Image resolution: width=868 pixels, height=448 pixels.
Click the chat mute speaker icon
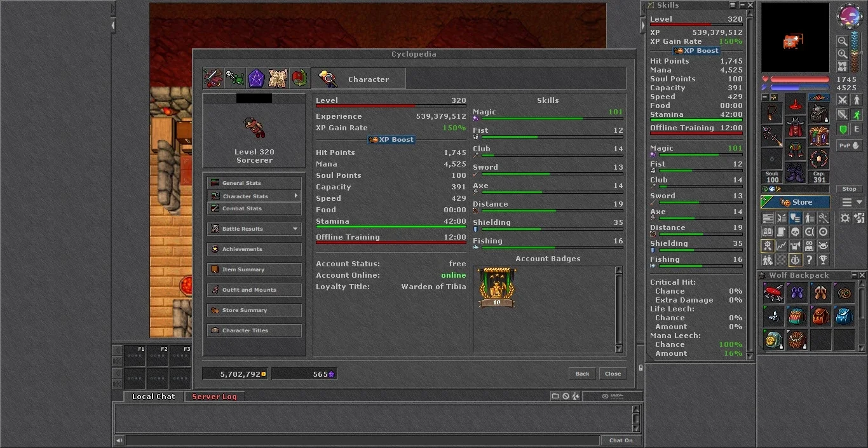[x=119, y=440]
